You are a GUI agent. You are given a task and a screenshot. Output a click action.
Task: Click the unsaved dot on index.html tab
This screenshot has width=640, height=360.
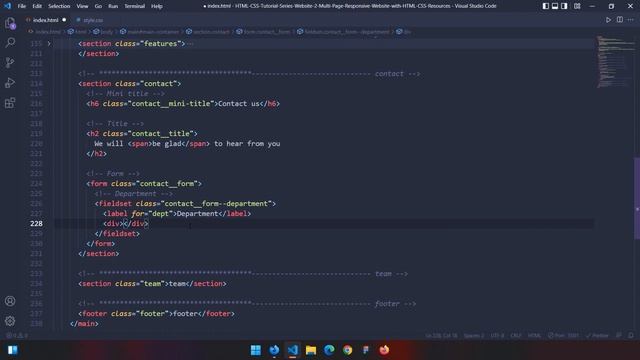(x=64, y=20)
